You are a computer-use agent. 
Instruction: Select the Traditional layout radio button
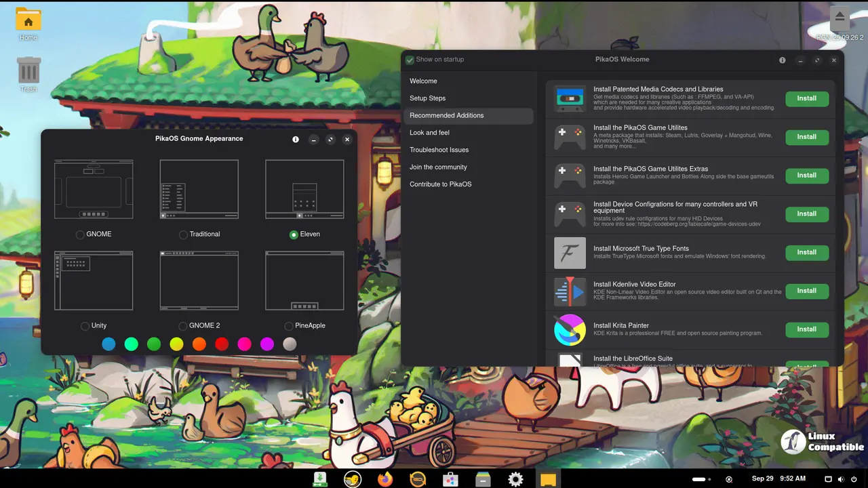(x=184, y=235)
